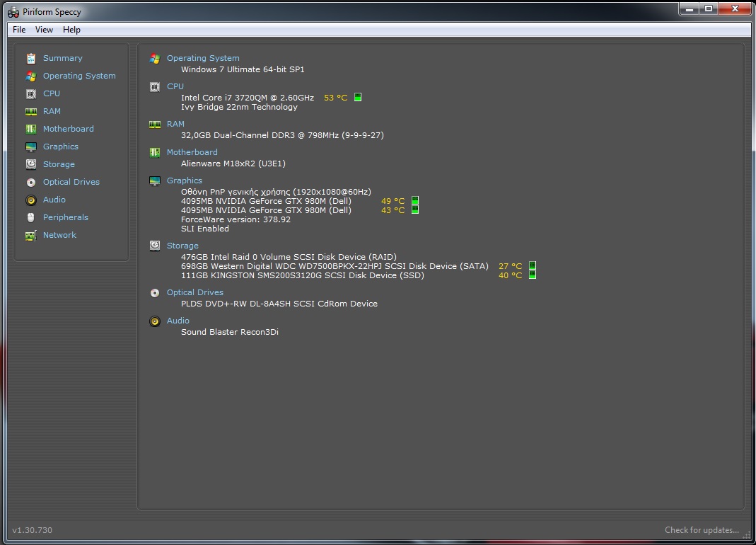756x545 pixels.
Task: Click the Alienware M18xR2 (U3E1) text
Action: pyautogui.click(x=233, y=163)
